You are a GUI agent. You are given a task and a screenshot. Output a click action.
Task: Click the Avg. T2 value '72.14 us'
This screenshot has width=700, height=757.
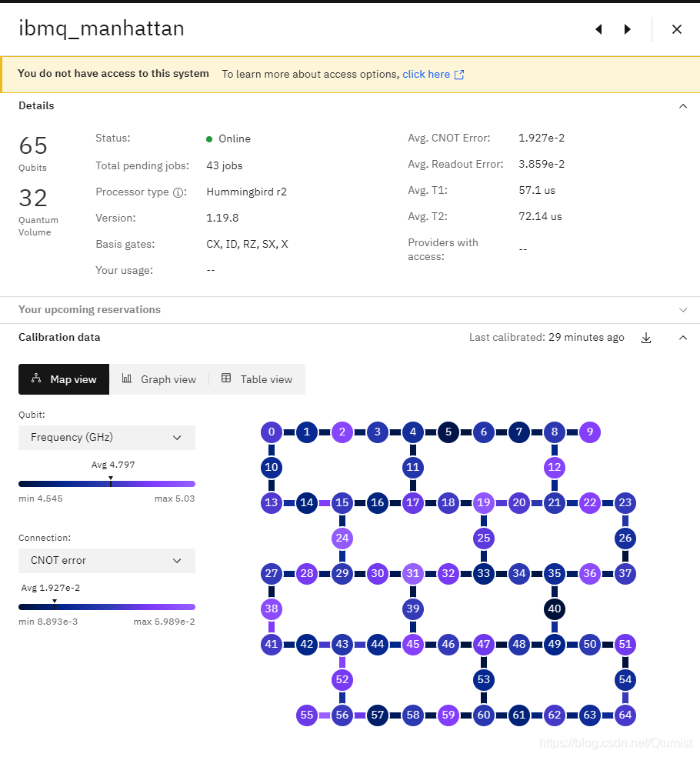click(540, 216)
